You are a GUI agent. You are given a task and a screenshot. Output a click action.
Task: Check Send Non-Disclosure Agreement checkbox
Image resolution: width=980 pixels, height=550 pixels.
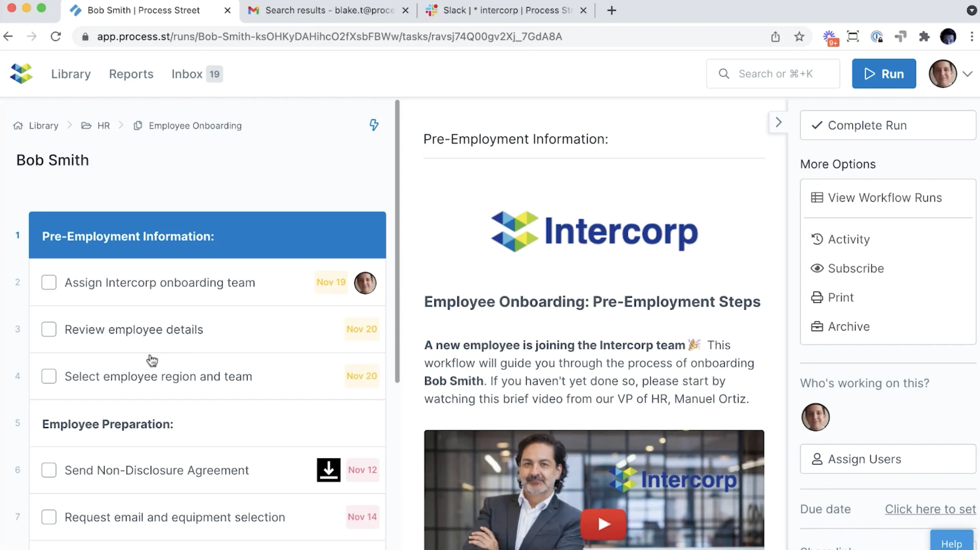[x=49, y=470]
